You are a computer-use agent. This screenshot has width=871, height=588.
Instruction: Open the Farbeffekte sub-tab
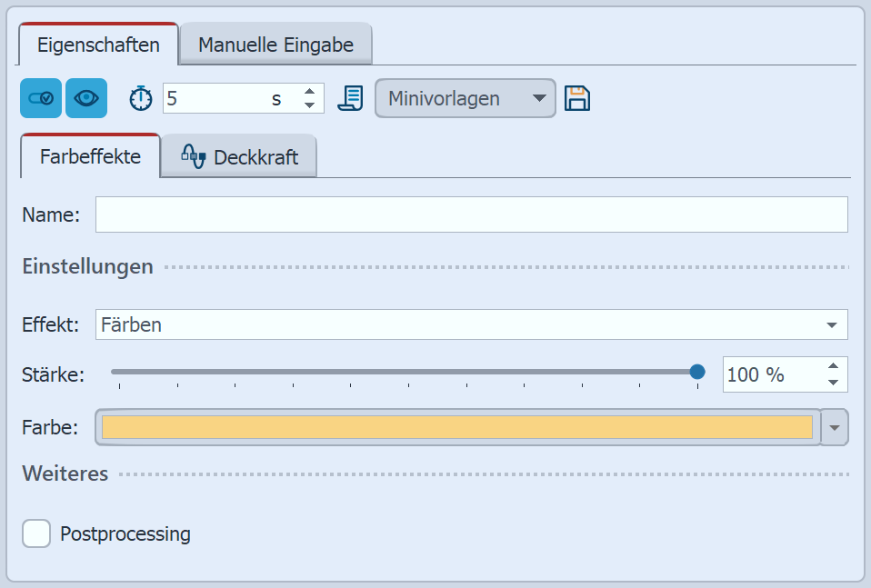coord(90,156)
